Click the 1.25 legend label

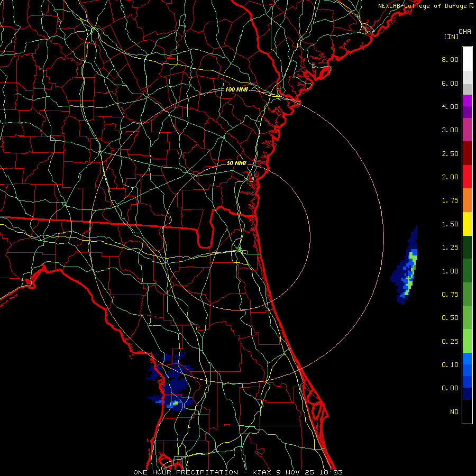point(450,248)
